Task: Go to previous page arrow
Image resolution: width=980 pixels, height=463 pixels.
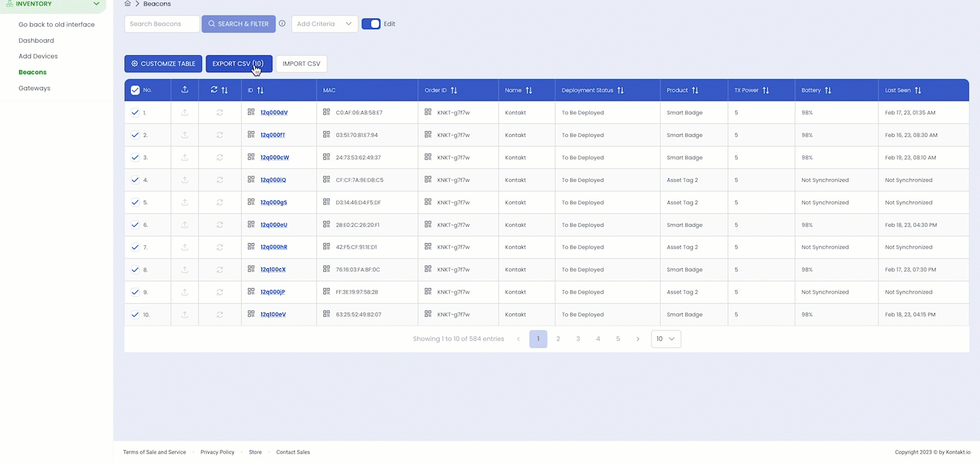Action: coord(519,338)
